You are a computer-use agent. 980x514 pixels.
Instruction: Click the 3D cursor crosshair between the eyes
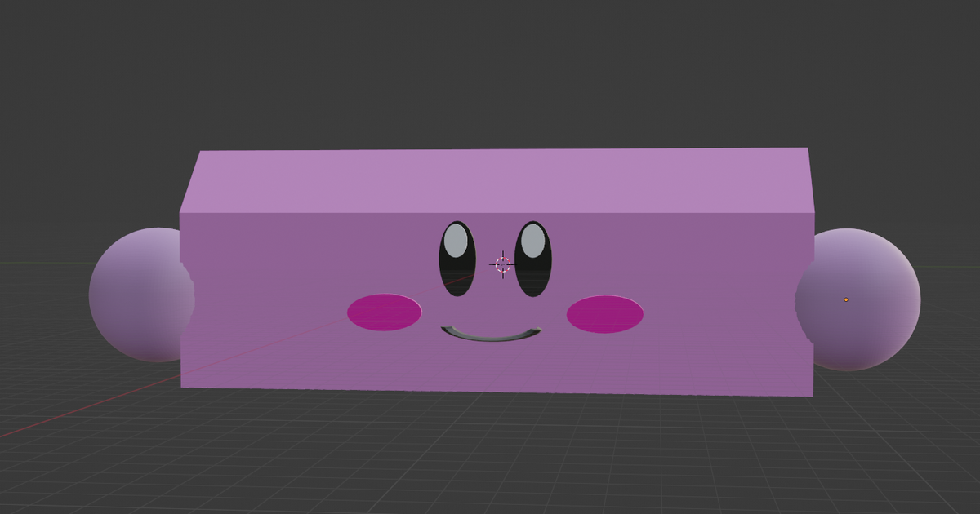[502, 264]
